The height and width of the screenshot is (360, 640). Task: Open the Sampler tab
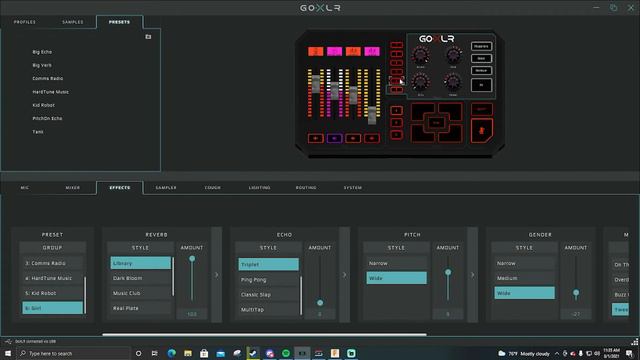click(166, 188)
